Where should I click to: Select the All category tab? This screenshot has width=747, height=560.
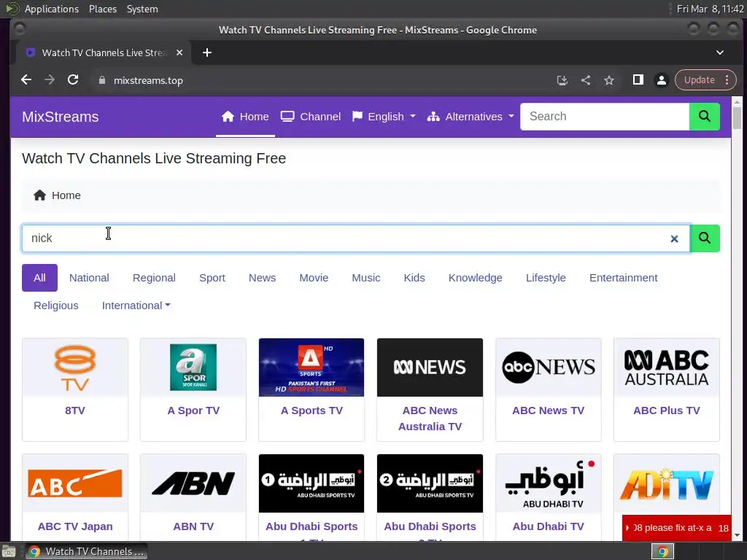(x=39, y=278)
